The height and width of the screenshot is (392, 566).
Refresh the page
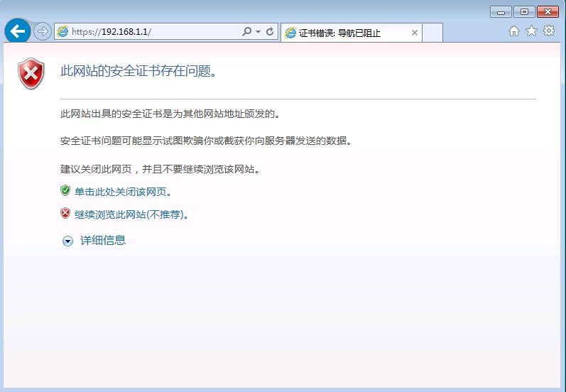click(x=270, y=32)
